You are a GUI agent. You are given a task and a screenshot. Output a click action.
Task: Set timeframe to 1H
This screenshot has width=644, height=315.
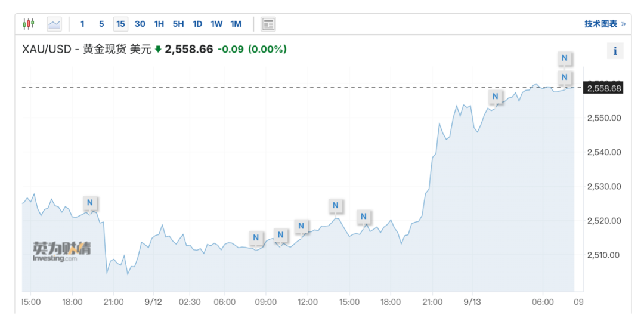click(159, 24)
